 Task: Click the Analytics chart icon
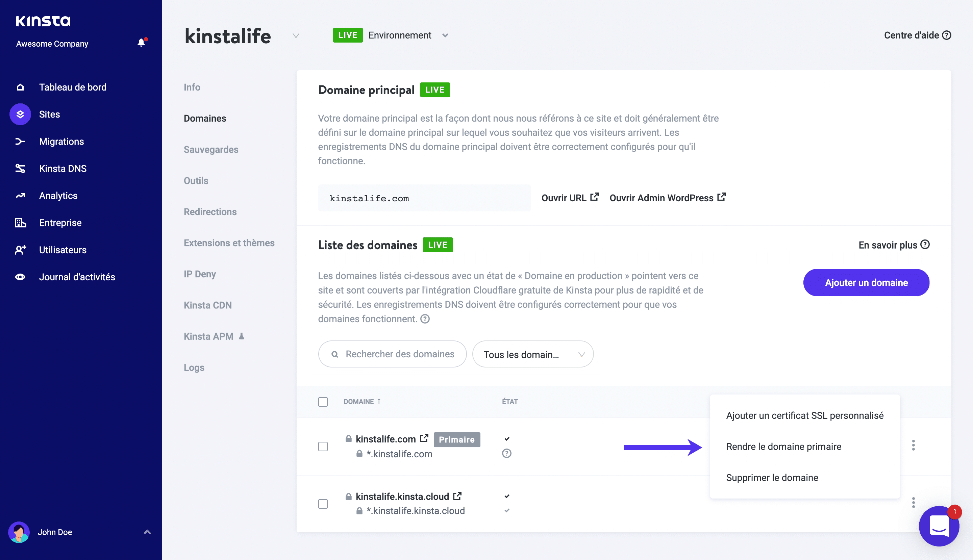click(x=20, y=196)
